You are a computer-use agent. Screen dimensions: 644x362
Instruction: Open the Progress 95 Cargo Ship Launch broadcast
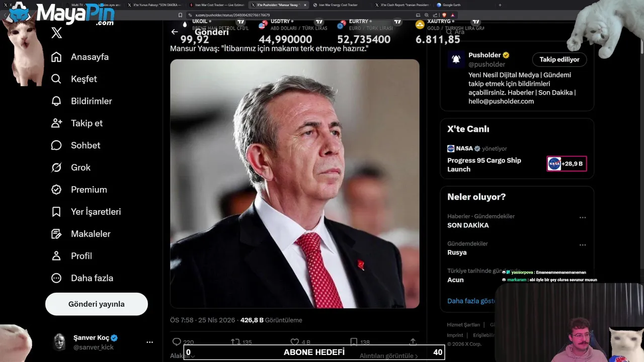[484, 165]
